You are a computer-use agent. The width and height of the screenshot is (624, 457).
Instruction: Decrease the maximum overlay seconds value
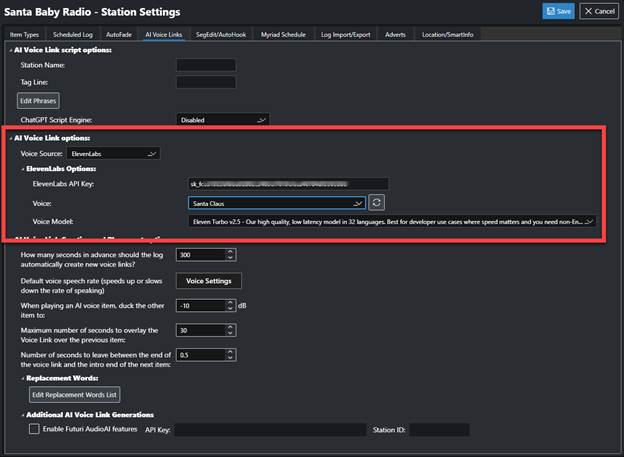[230, 333]
